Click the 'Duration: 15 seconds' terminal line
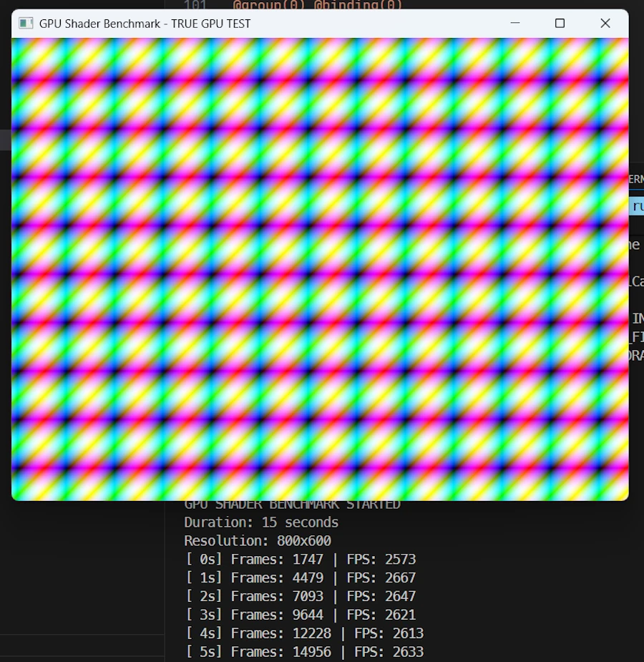Image resolution: width=644 pixels, height=662 pixels. coord(261,522)
